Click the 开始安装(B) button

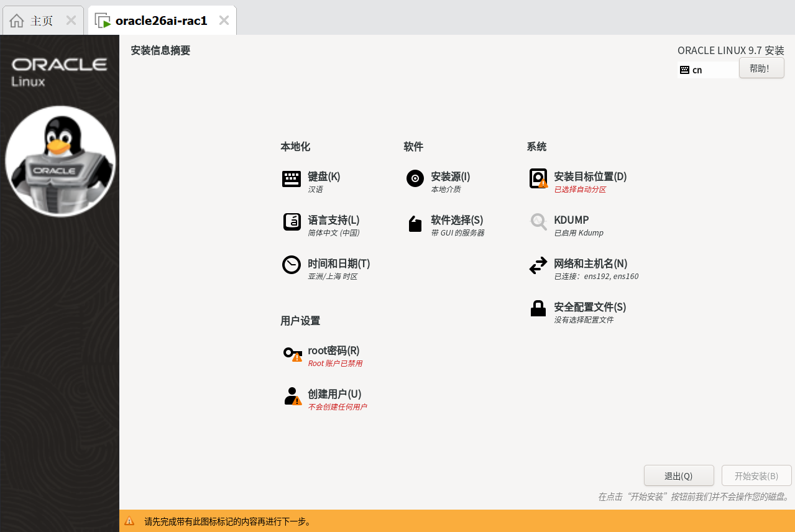tap(756, 475)
